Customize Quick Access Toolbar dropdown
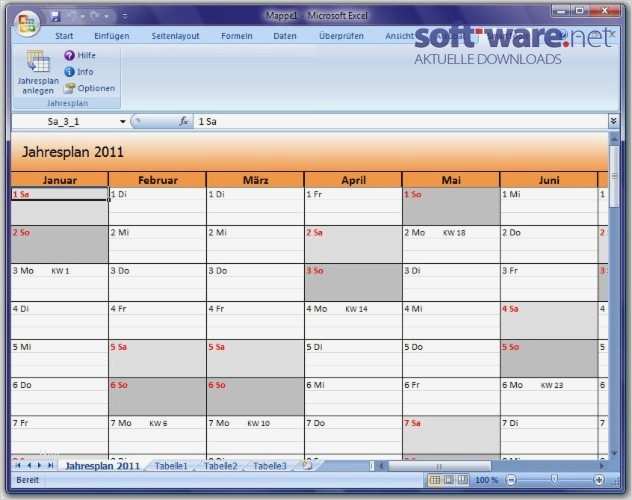Image resolution: width=632 pixels, height=500 pixels. pos(125,17)
